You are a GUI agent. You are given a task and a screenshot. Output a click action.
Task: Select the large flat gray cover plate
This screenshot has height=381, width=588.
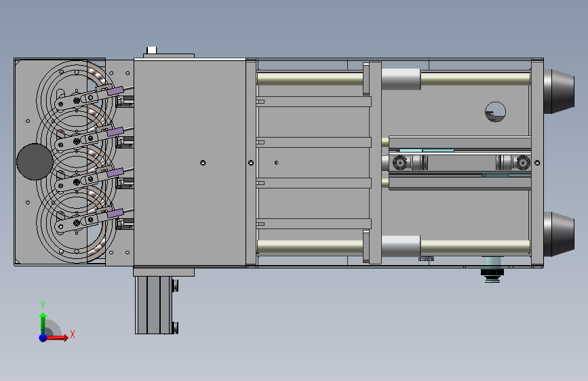190,163
